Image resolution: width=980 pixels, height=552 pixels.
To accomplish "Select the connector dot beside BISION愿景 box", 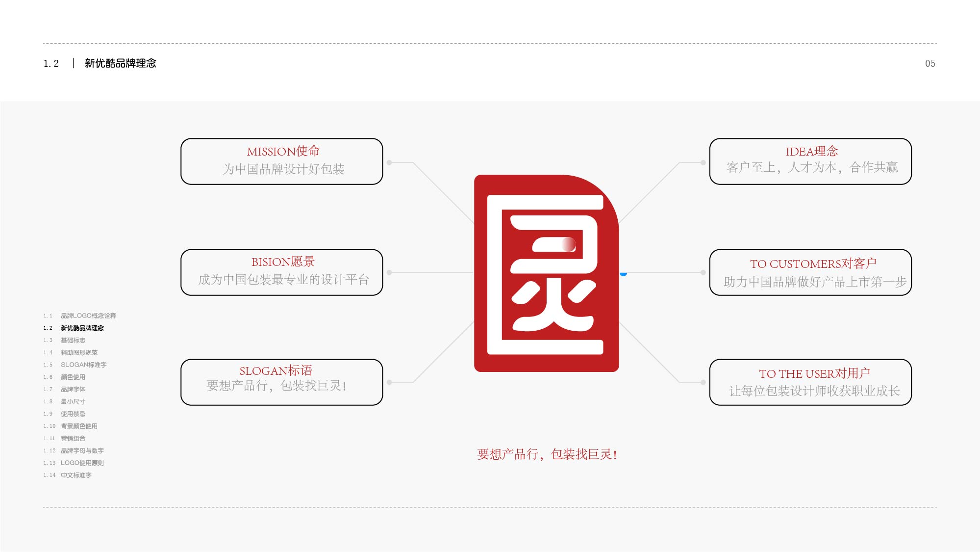I will pyautogui.click(x=389, y=273).
